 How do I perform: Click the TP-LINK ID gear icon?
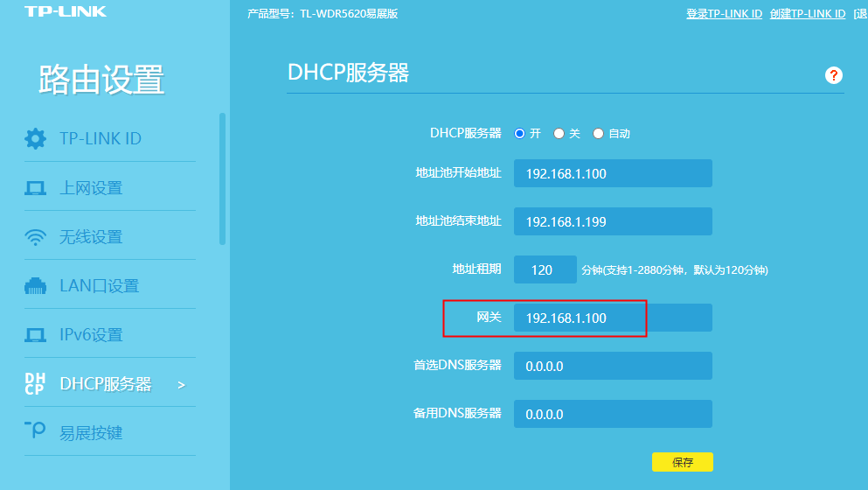pos(36,138)
